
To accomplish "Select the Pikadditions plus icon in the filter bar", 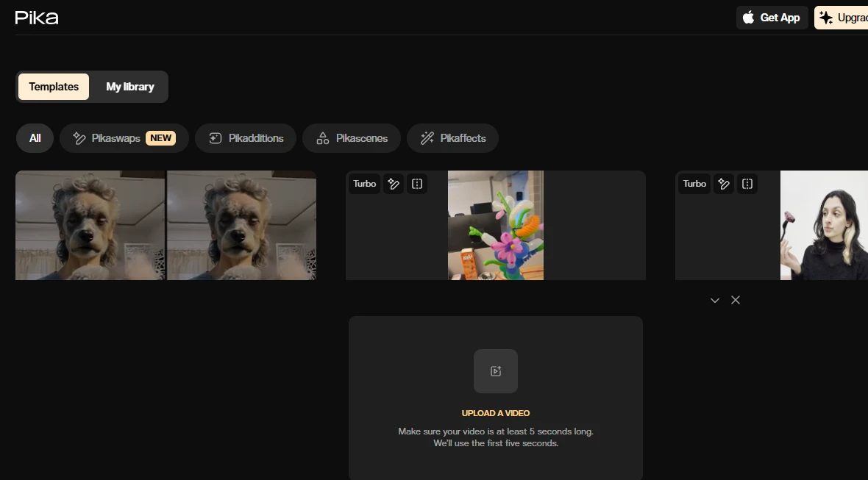I will tap(214, 137).
